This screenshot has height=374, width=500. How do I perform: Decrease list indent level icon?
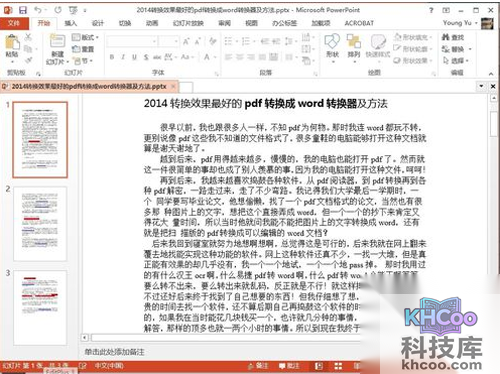click(x=265, y=41)
